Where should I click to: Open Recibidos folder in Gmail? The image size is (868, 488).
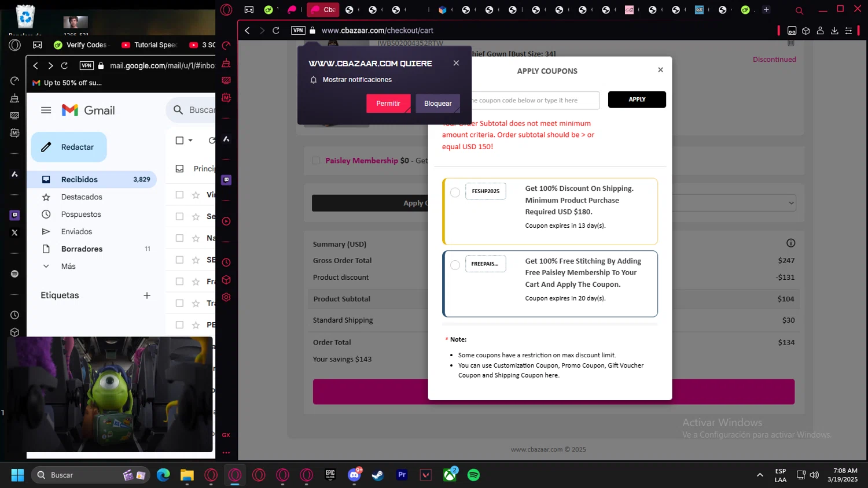[92, 179]
